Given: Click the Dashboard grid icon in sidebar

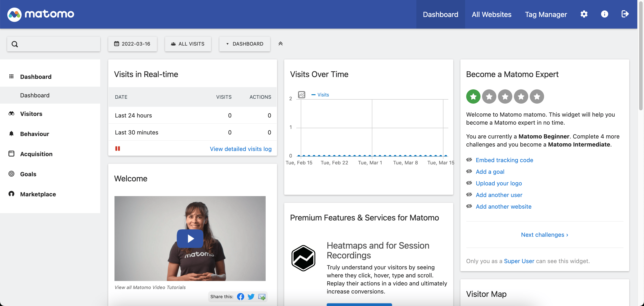Looking at the screenshot, I should (x=11, y=76).
